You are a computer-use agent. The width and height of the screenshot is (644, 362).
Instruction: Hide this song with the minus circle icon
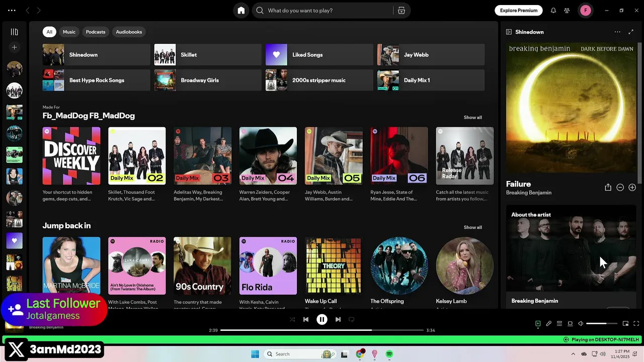pos(620,188)
